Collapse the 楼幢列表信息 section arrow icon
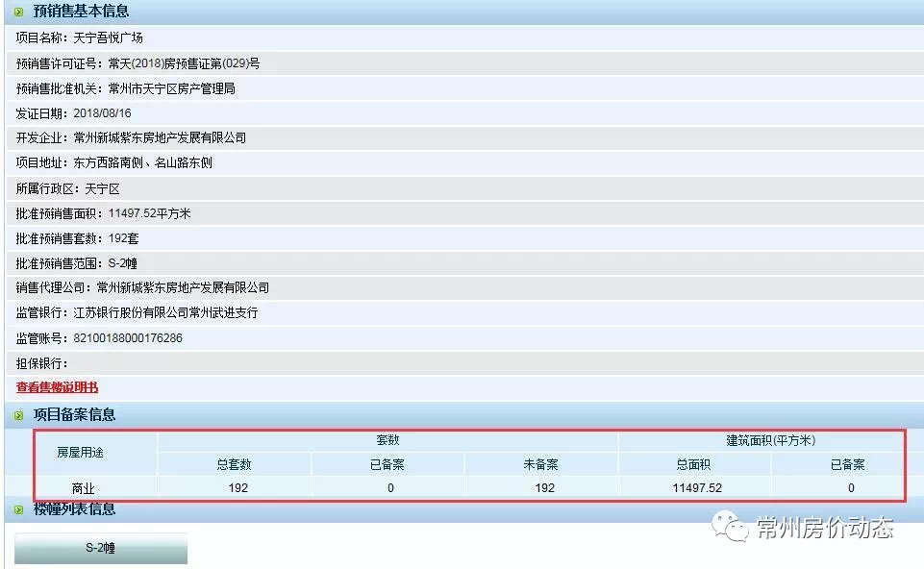Viewport: 924px width, 569px height. tap(19, 509)
